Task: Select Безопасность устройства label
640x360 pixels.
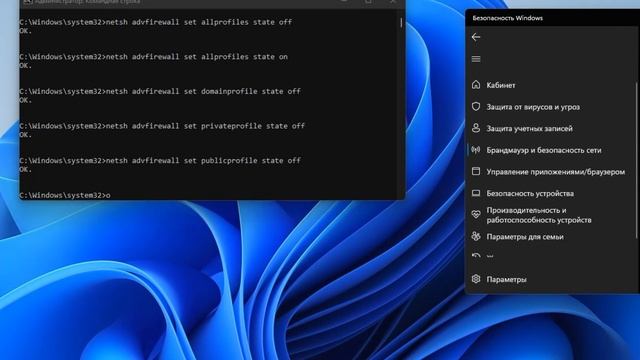Action: coord(530,193)
